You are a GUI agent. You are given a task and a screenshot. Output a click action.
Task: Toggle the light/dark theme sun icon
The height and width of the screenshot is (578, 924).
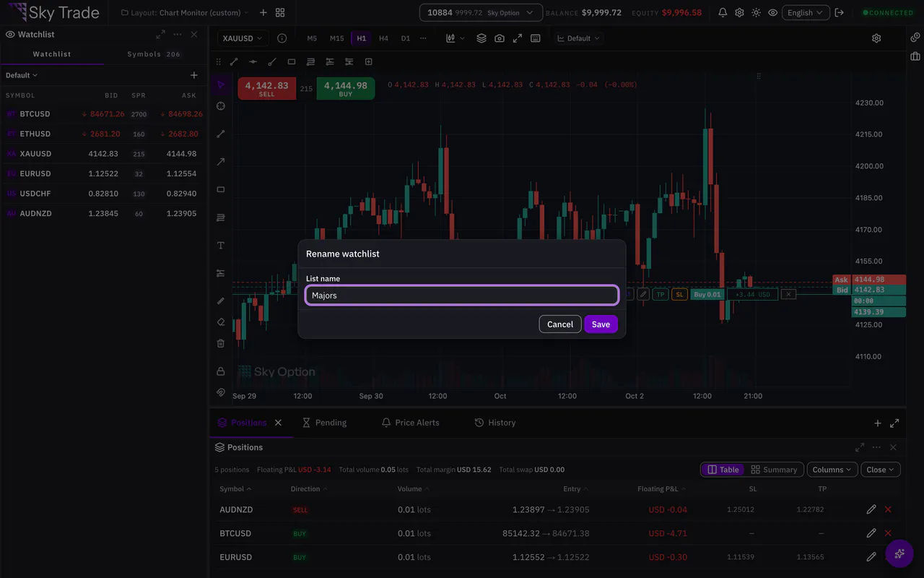pos(756,13)
